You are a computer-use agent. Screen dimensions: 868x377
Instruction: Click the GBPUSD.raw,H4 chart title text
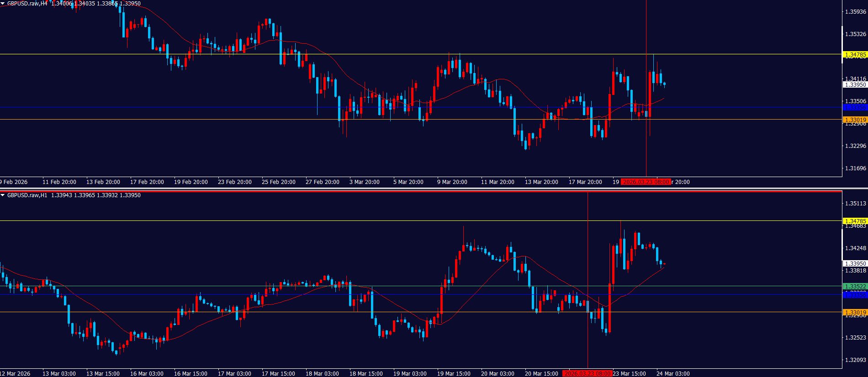(27, 4)
